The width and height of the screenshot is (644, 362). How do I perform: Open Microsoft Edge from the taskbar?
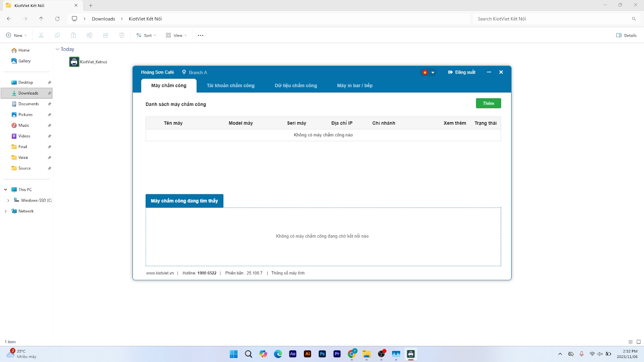(278, 354)
